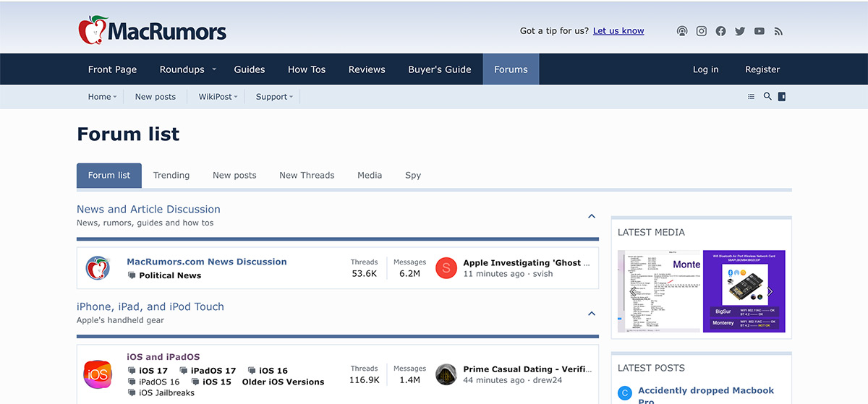Open the Monte screenshot media thumbnail

660,291
